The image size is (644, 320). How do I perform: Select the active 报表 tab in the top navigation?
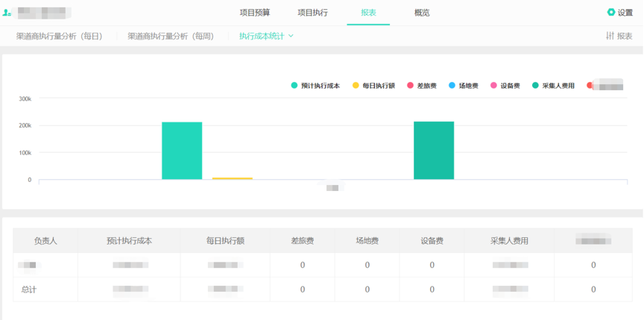tap(368, 13)
